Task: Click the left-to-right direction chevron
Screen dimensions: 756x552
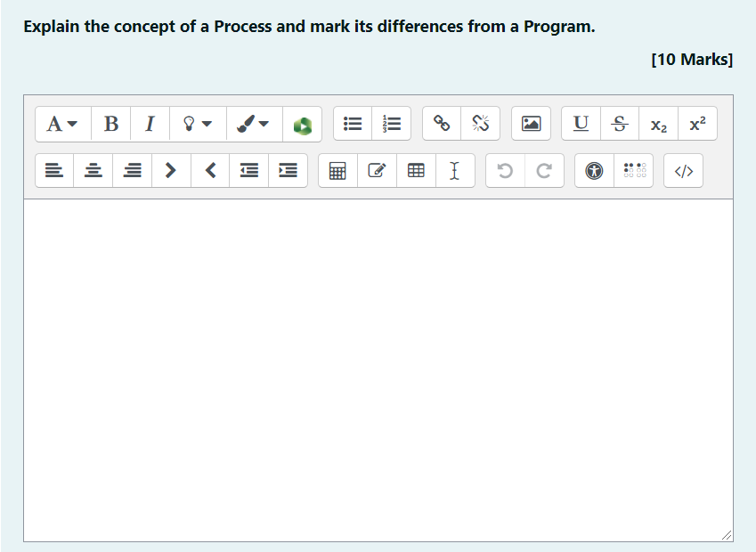Action: click(171, 171)
